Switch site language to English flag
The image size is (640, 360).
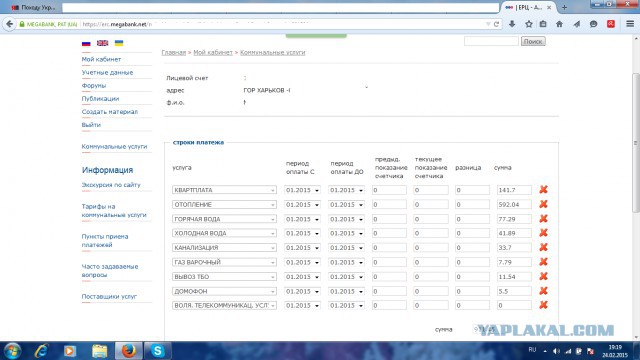[x=102, y=43]
